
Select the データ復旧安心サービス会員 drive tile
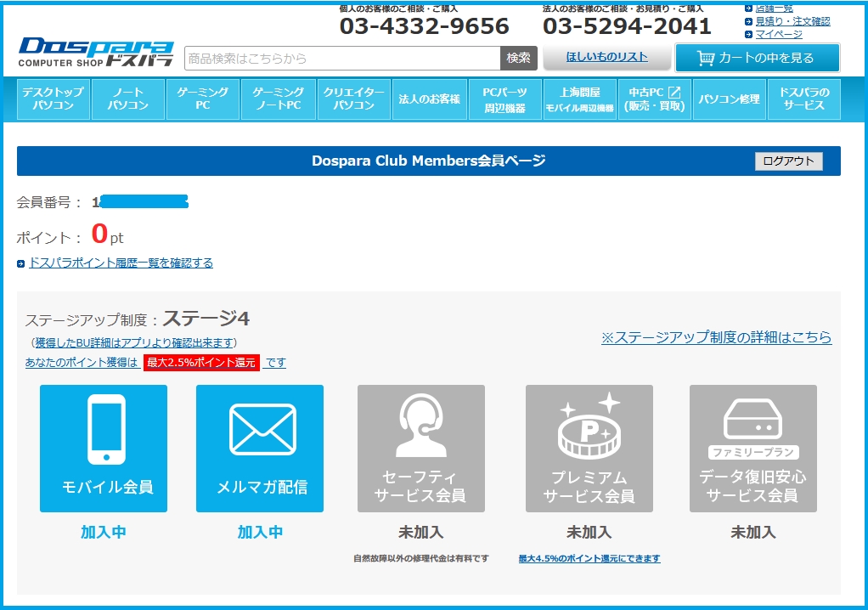(752, 449)
